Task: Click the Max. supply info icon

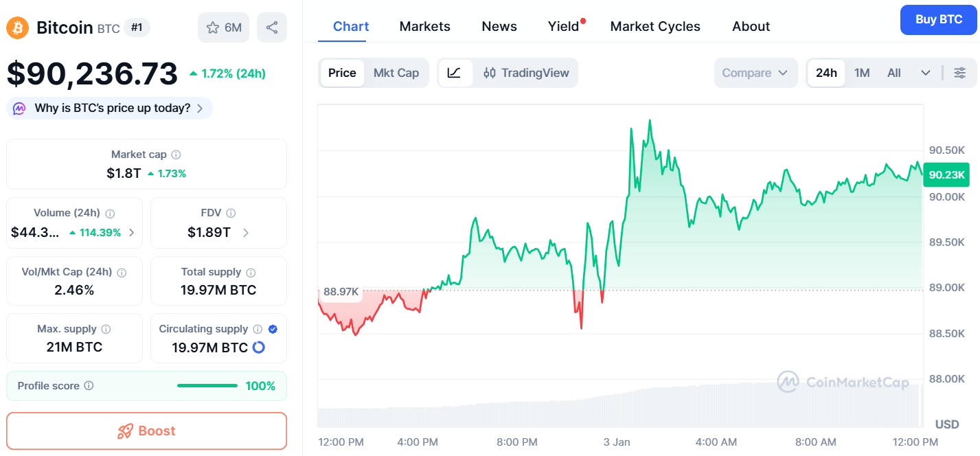Action: pos(106,329)
